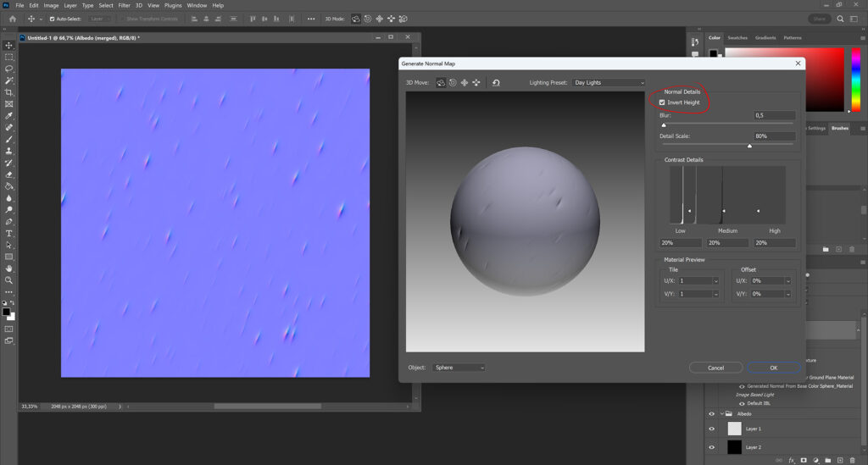Screen dimensions: 868x465
Task: Click the reset camera icon in dialog
Action: coord(496,82)
